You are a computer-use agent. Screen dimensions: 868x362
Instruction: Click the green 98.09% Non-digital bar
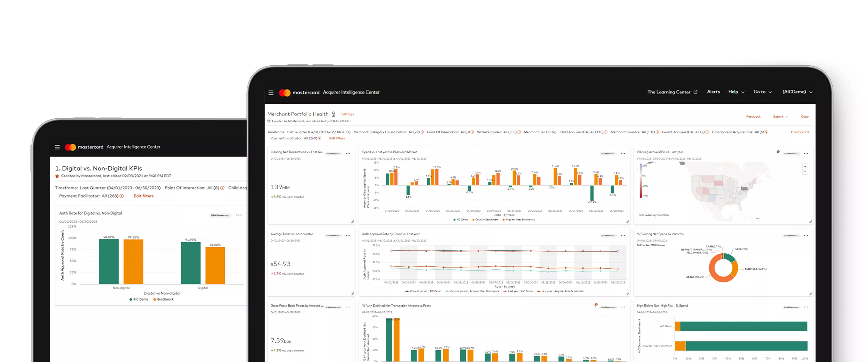(108, 262)
